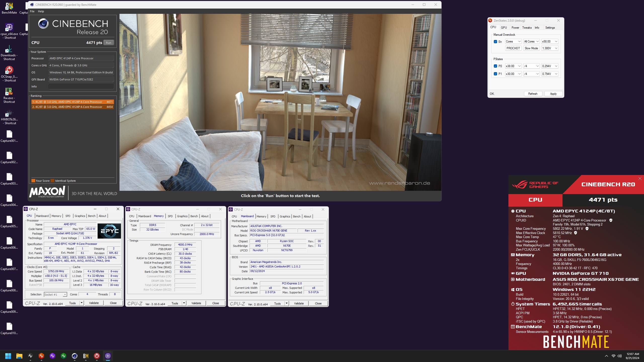The image size is (644, 362).
Task: Click the PROCHOT button in ZenStates
Action: (x=513, y=48)
